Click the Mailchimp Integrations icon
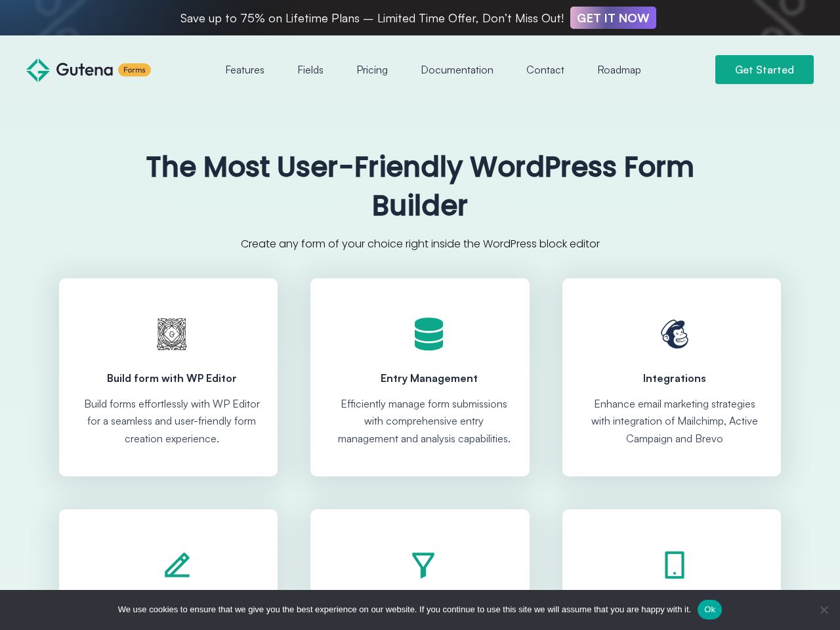This screenshot has height=630, width=840. pyautogui.click(x=675, y=334)
